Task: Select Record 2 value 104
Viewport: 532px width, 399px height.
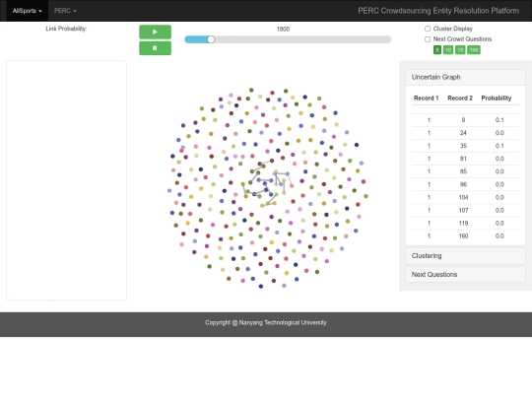Action: click(x=463, y=197)
